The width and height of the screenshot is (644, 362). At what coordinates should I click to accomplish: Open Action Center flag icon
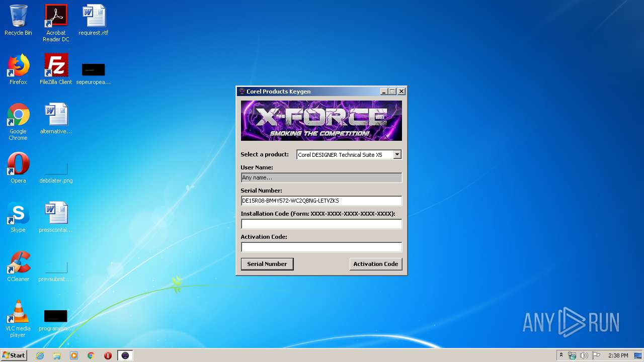[596, 355]
